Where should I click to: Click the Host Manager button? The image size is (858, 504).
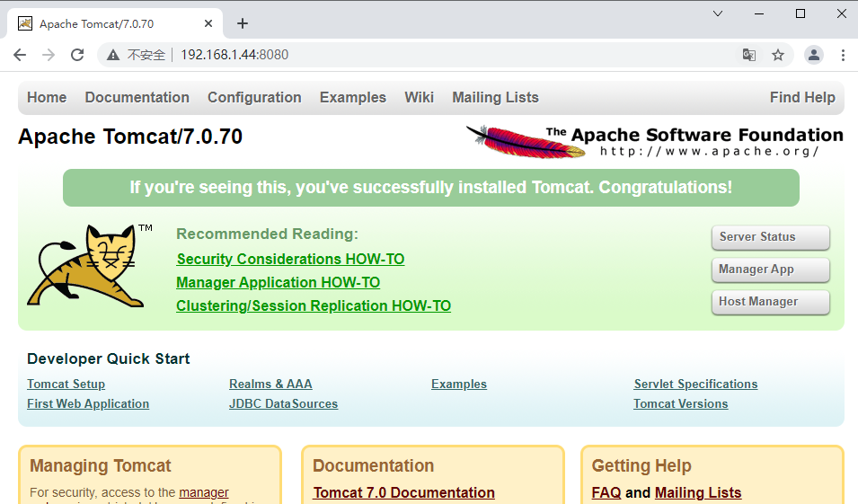point(771,302)
